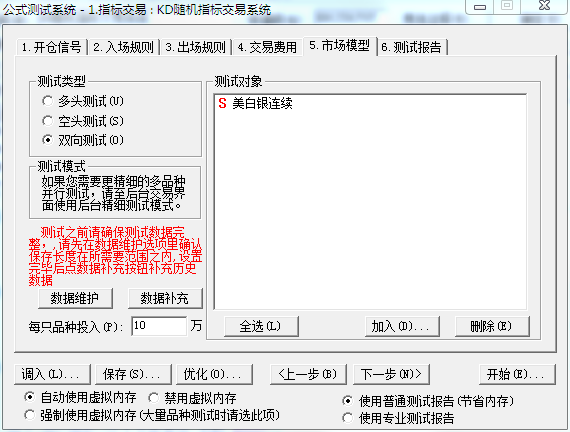
Task: Choose 禁用虚拟内存 option
Action: point(192,398)
